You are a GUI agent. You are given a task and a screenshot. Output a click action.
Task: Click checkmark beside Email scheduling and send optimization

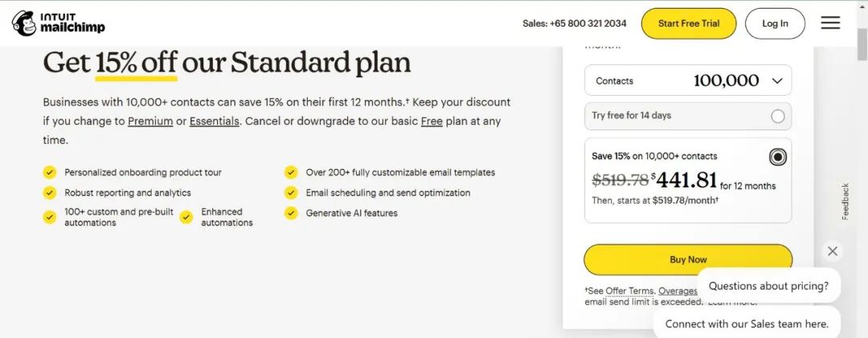pos(291,193)
